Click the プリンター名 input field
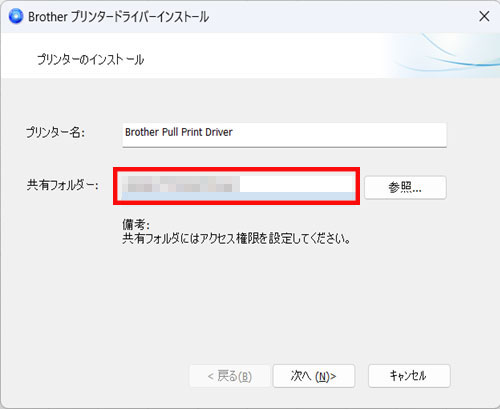This screenshot has height=410, width=500. coord(284,135)
